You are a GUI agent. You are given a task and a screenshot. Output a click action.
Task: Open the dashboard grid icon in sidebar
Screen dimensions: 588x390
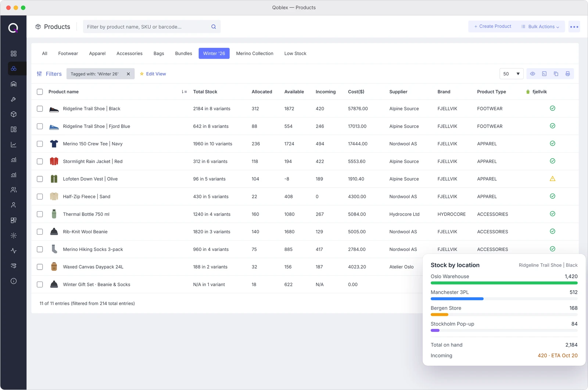click(14, 53)
